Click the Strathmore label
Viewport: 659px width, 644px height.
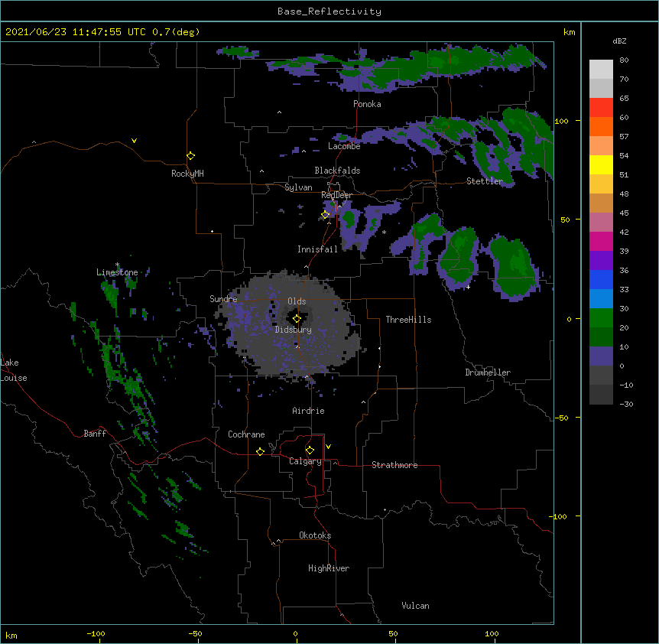(x=394, y=465)
